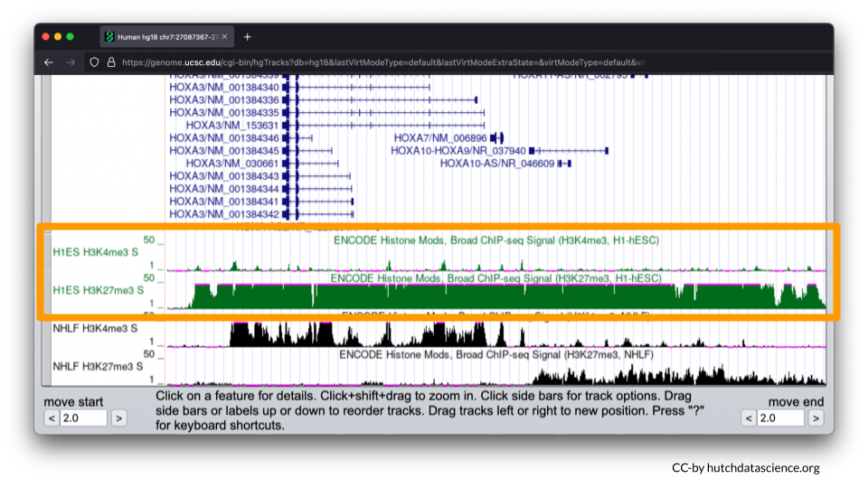This screenshot has width=868, height=488.
Task: Select the Human hg18 chr7 tab
Action: click(166, 37)
